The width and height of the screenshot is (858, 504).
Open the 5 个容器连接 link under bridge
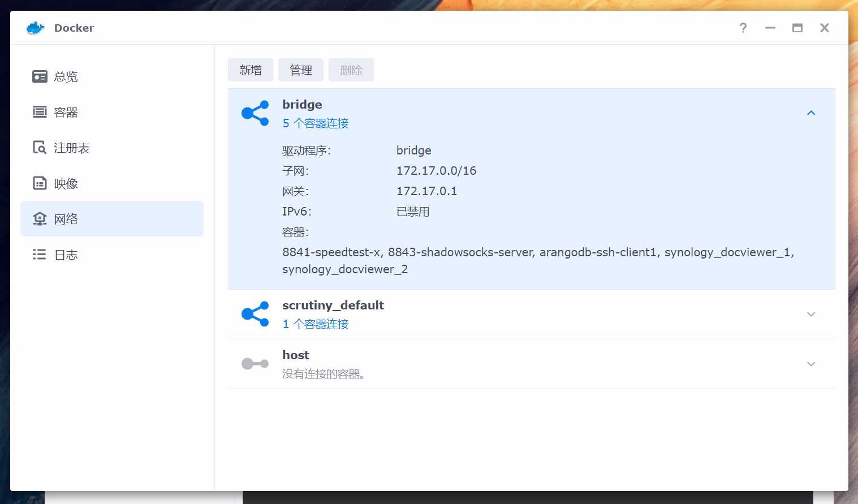316,123
